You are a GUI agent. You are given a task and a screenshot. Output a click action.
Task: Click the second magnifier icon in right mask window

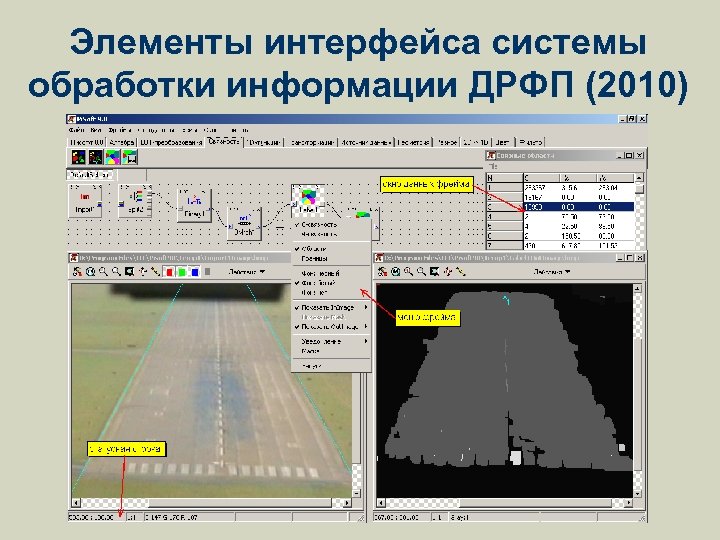point(421,271)
